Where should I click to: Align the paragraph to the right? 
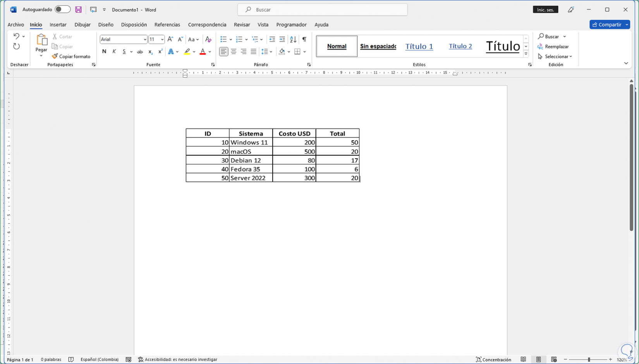244,52
